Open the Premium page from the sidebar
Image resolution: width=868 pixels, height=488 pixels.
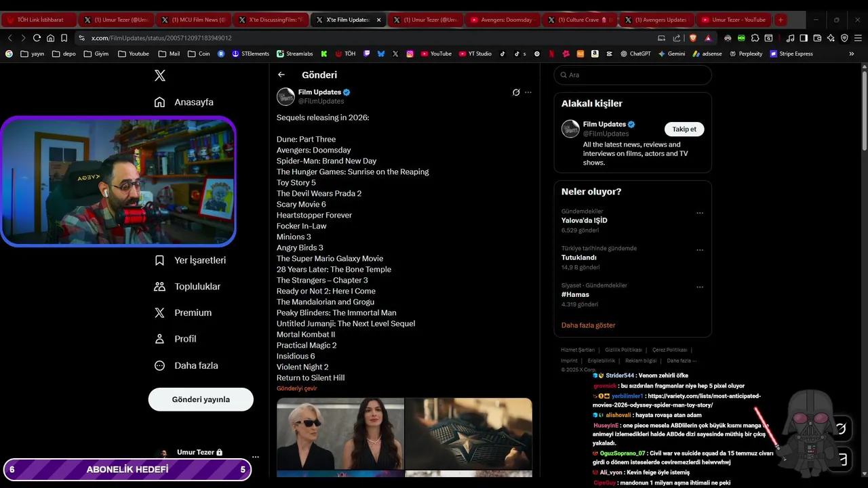click(182, 312)
